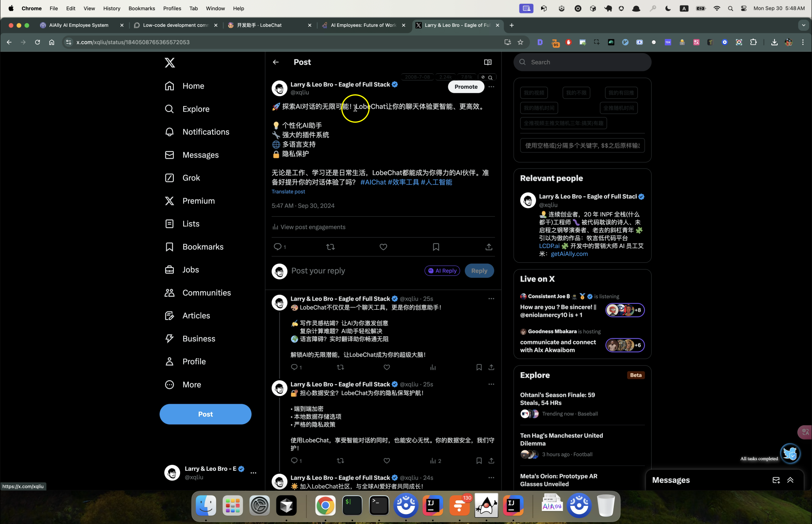Screen dimensions: 812x524
Task: Click the 使用空格或|分隔多个关键字 keyword input box
Action: point(582,146)
